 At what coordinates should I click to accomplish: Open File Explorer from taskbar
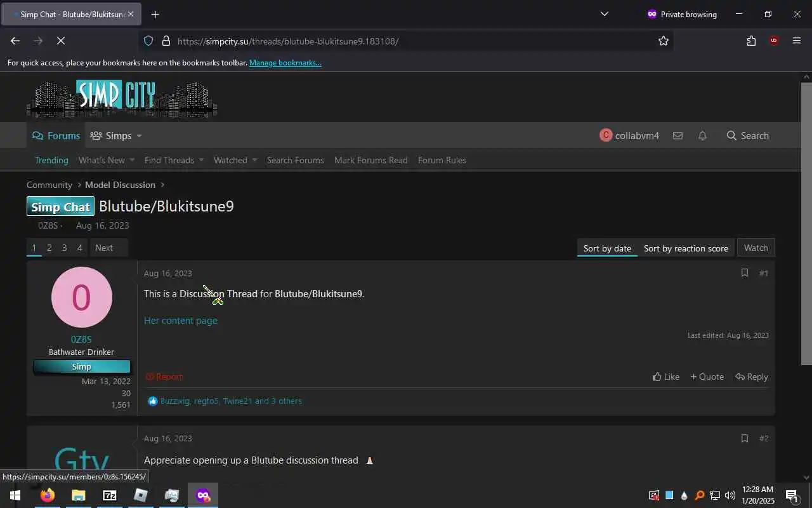tap(79, 495)
